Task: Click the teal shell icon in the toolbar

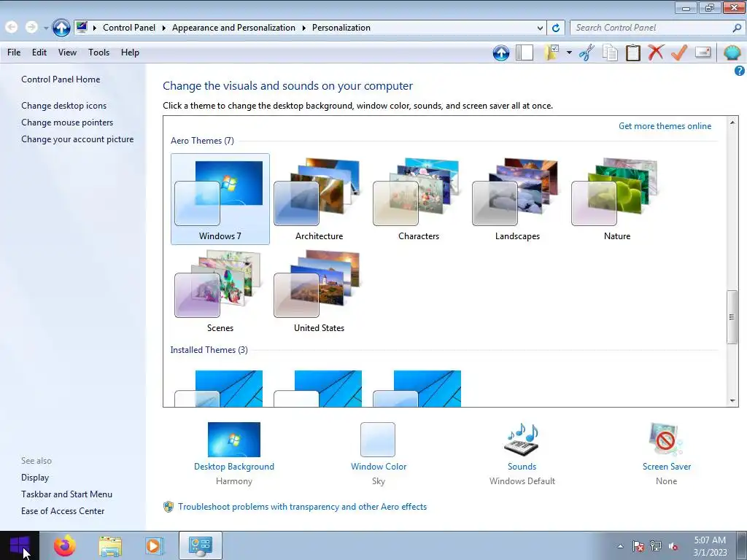Action: [732, 52]
